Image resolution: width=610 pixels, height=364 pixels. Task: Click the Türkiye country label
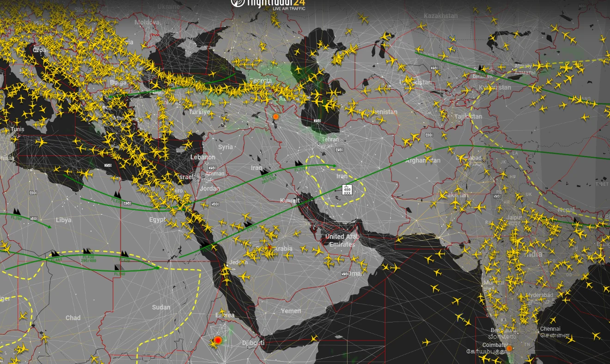(x=200, y=112)
